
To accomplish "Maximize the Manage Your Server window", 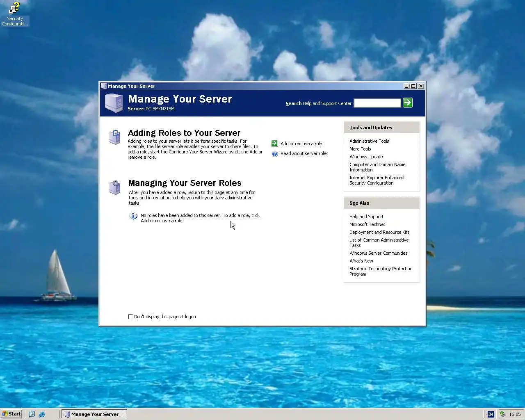I will pos(413,86).
